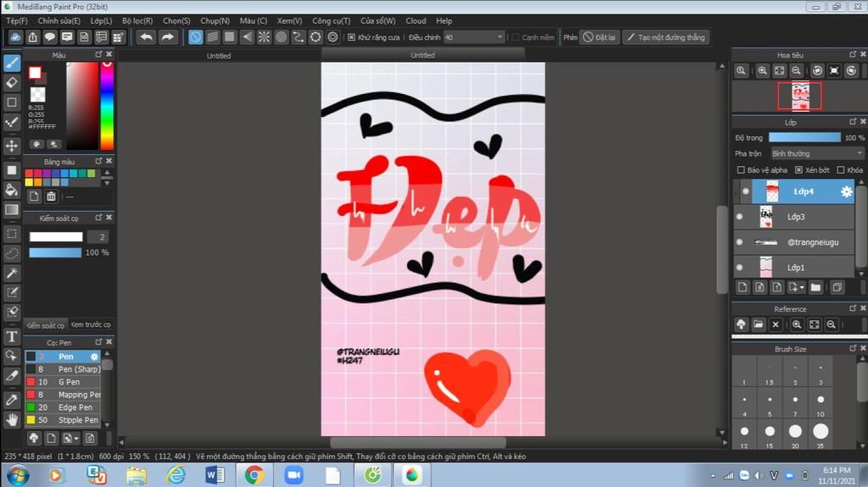Expand the add brush dropdown below the brush list

(x=75, y=439)
